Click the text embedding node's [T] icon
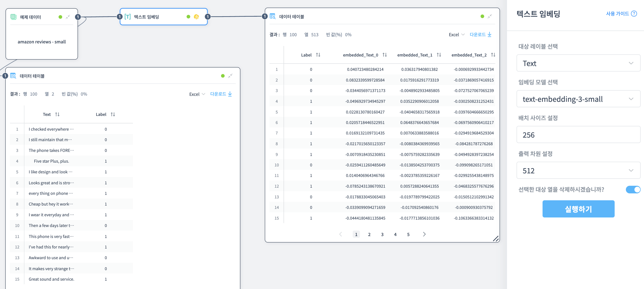The width and height of the screenshot is (644, 289). [127, 17]
